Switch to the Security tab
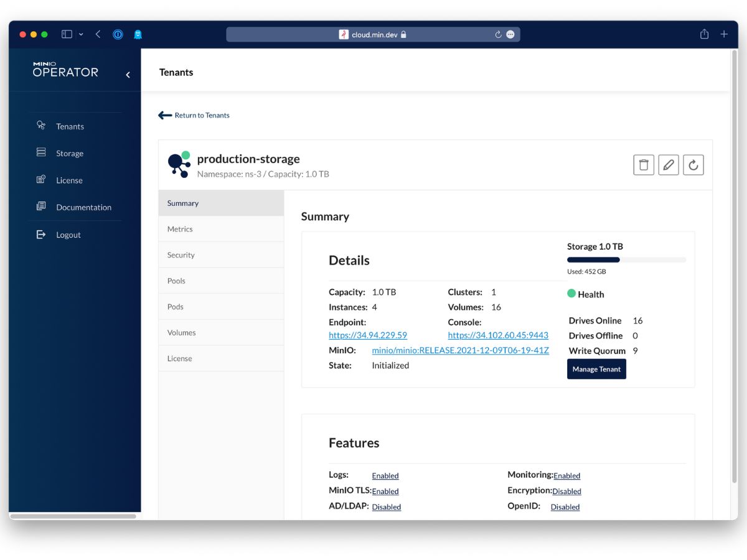747x560 pixels. [x=221, y=254]
